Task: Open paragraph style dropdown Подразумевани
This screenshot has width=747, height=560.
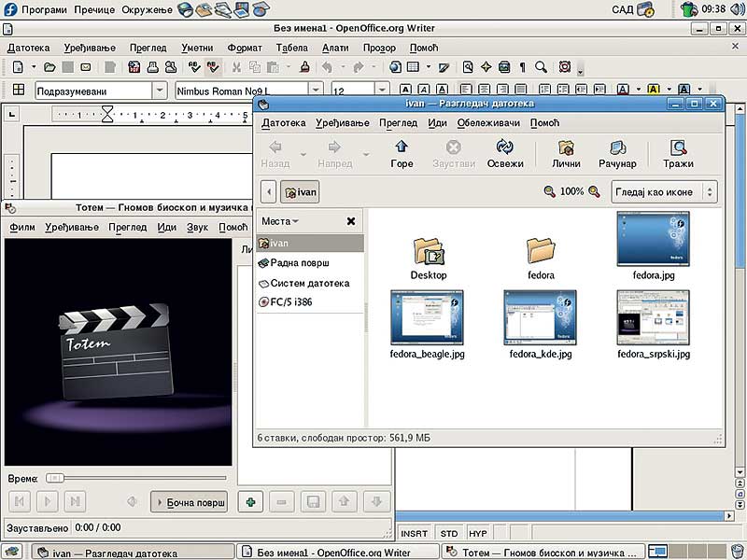Action: 160,90
